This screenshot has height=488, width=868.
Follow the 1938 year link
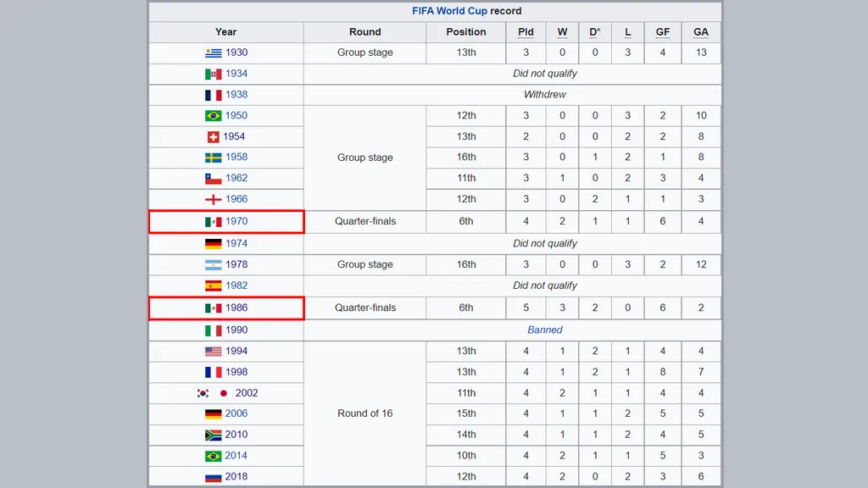tap(236, 95)
